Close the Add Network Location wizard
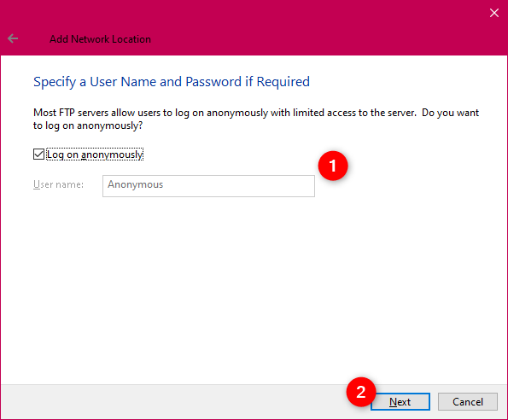The width and height of the screenshot is (508, 420). point(494,13)
